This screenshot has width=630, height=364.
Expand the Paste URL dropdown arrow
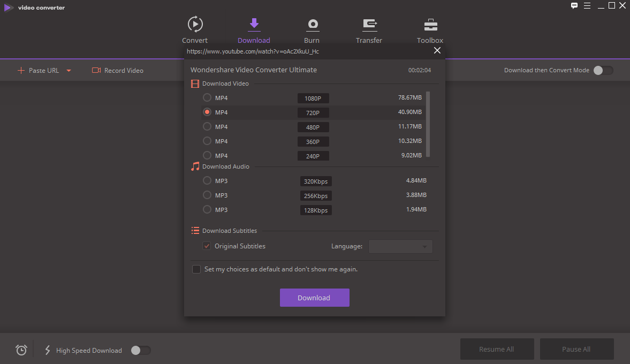coord(69,70)
